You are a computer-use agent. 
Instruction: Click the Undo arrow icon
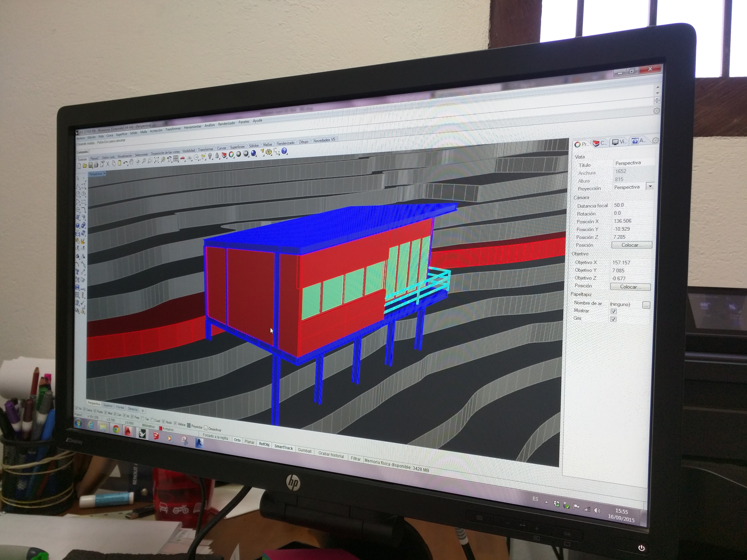click(126, 163)
